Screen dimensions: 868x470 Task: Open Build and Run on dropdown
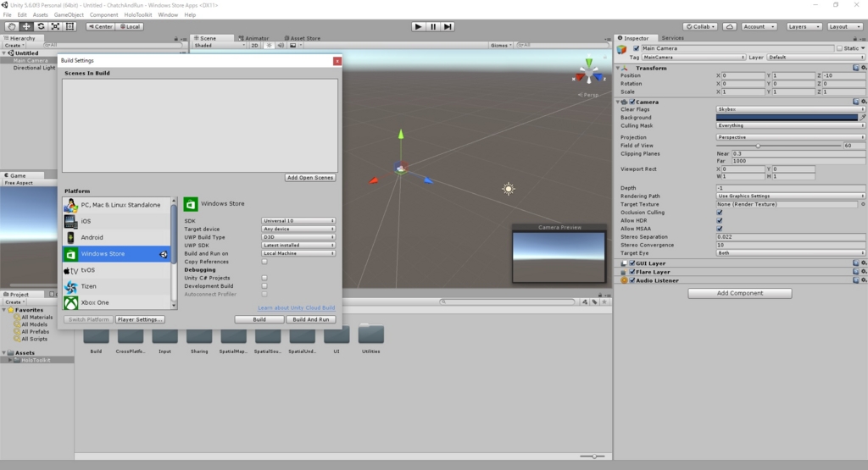pos(298,253)
